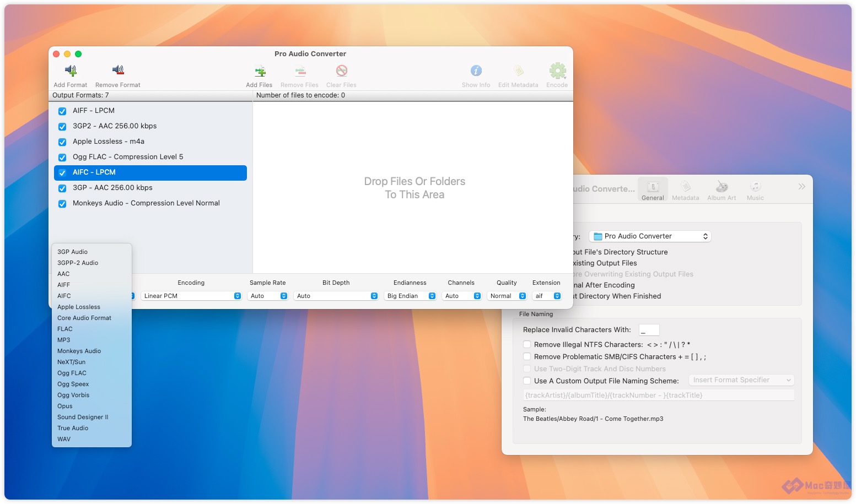Enable Use A Custom Output File Naming Scheme
Viewport: 856px width, 504px height.
coord(527,381)
